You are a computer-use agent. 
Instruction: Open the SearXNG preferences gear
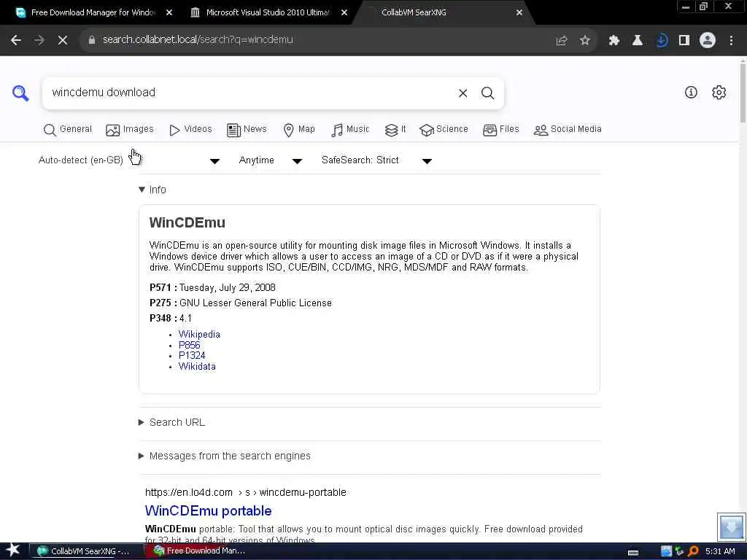click(719, 93)
